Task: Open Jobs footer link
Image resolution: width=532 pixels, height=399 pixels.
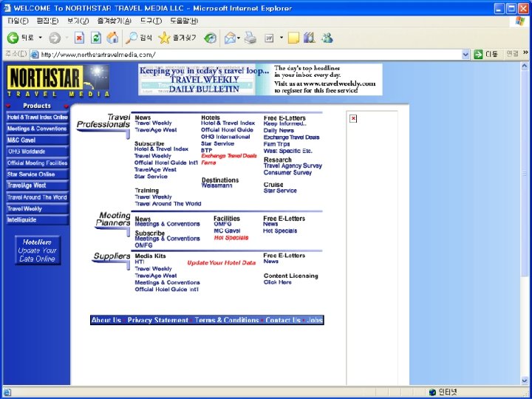Action: click(x=315, y=320)
